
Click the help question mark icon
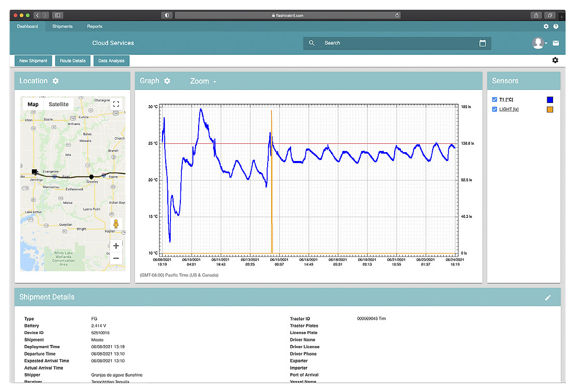556,26
